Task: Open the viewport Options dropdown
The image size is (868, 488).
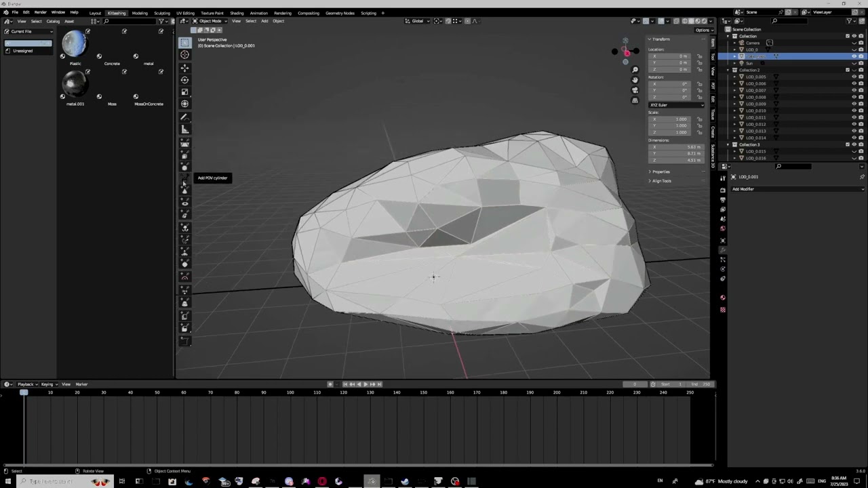Action: pos(703,30)
